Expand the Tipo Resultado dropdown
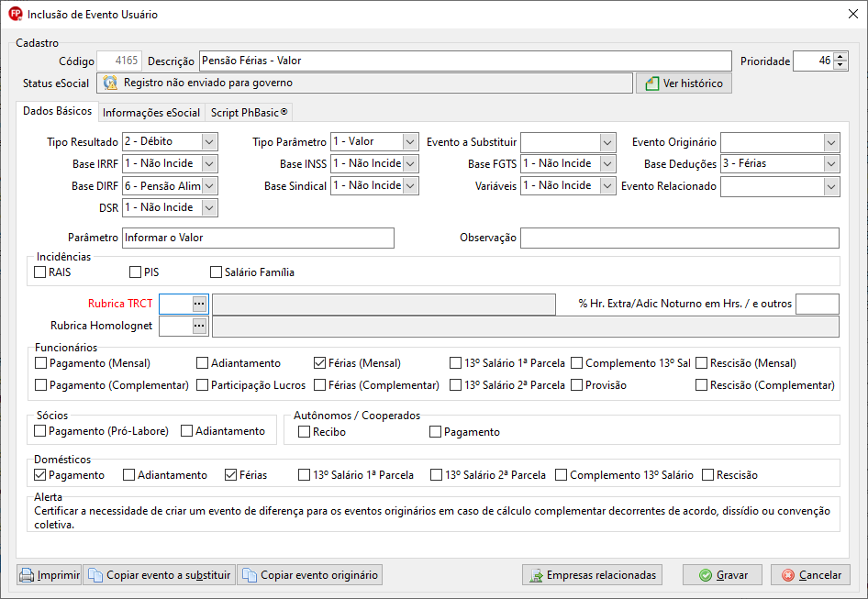The height and width of the screenshot is (599, 868). pyautogui.click(x=209, y=142)
